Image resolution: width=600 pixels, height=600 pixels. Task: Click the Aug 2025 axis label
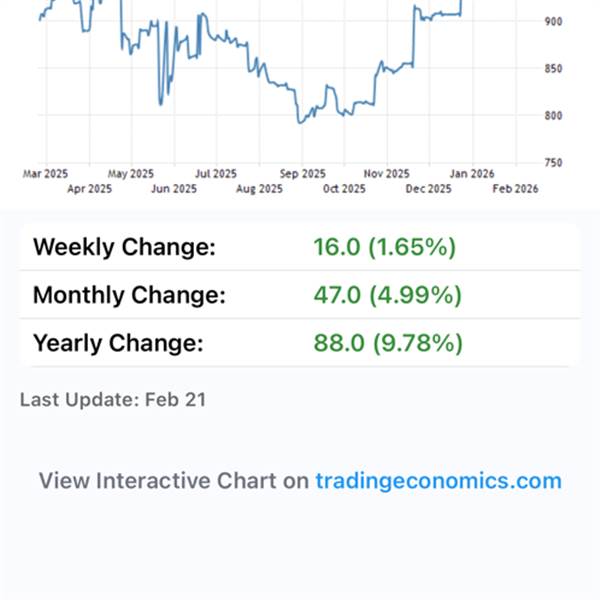[259, 188]
